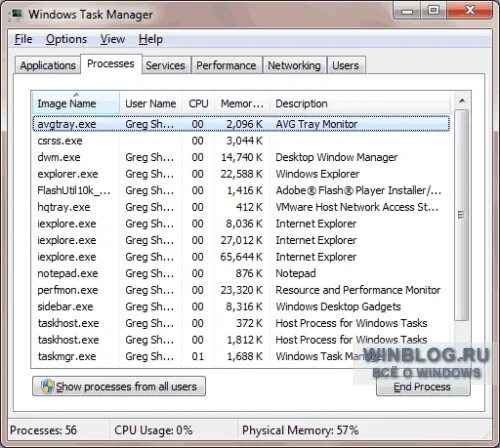Sort by CPU column header
The height and width of the screenshot is (448, 500).
(x=198, y=103)
